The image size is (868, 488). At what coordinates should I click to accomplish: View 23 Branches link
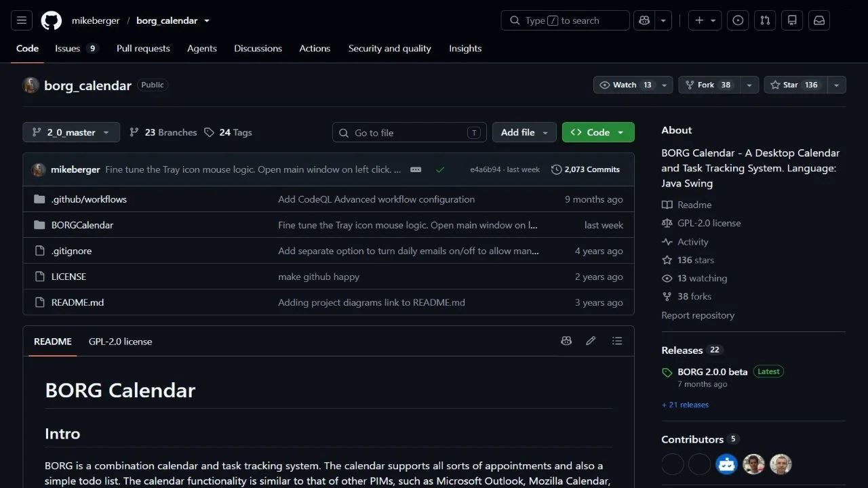[x=163, y=132]
